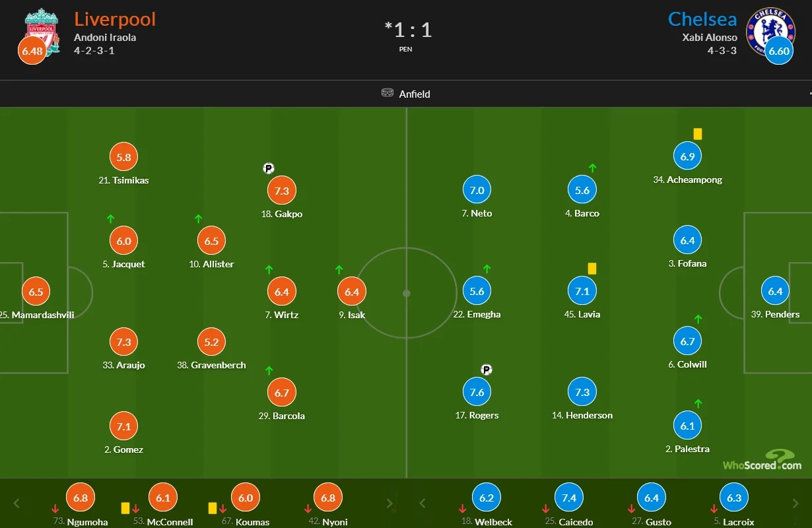The width and height of the screenshot is (812, 528).
Task: Show previous Liverpool substitutes with left arrow
Action: [x=17, y=504]
